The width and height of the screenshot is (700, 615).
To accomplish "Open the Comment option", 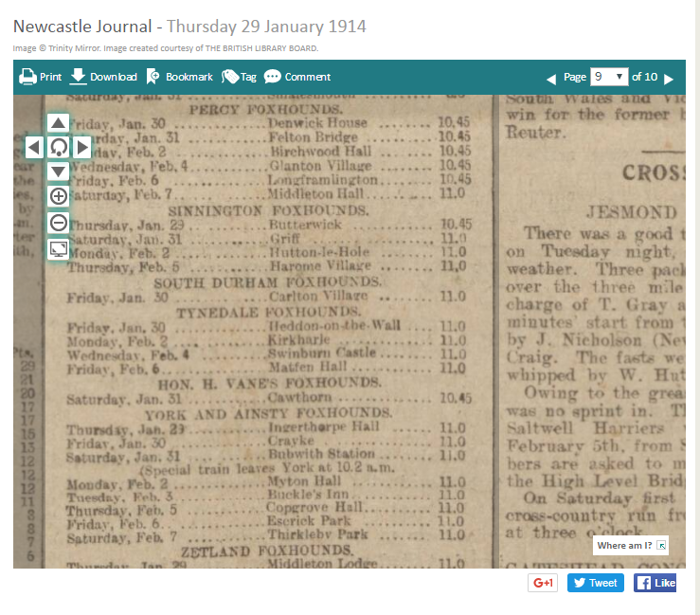I will [x=297, y=77].
